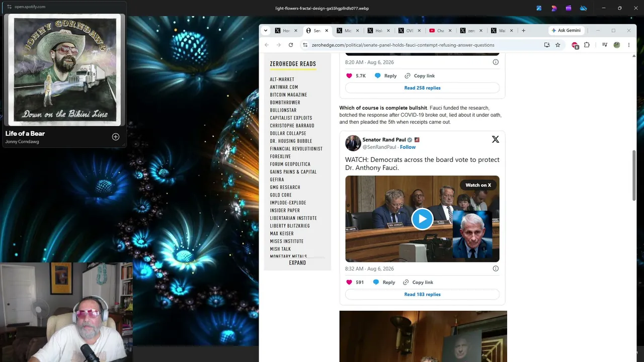Open the Chrome three-dot menu
Screen dimensions: 644x362
[629, 45]
